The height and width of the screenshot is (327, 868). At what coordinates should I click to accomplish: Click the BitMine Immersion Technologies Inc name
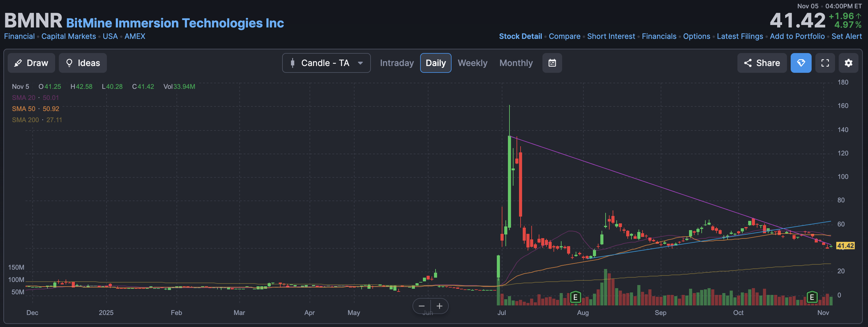(175, 23)
